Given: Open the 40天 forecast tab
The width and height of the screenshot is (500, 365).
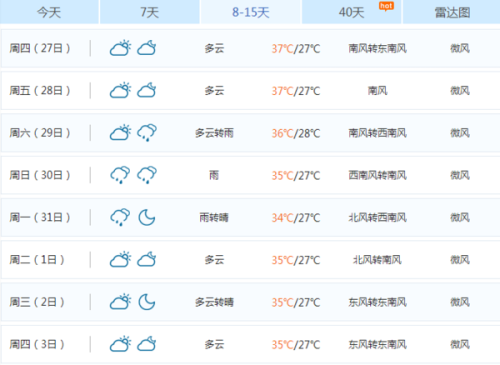Looking at the screenshot, I should click(x=351, y=12).
